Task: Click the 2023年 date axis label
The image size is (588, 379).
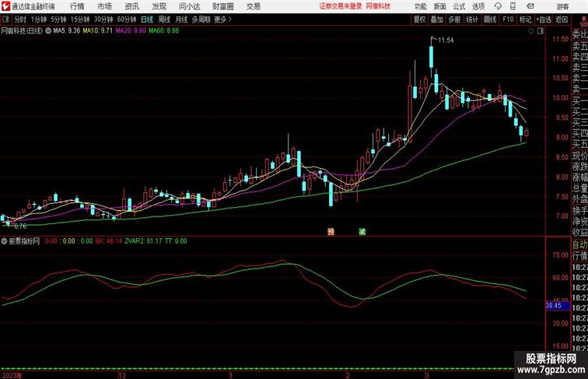Action: point(12,376)
